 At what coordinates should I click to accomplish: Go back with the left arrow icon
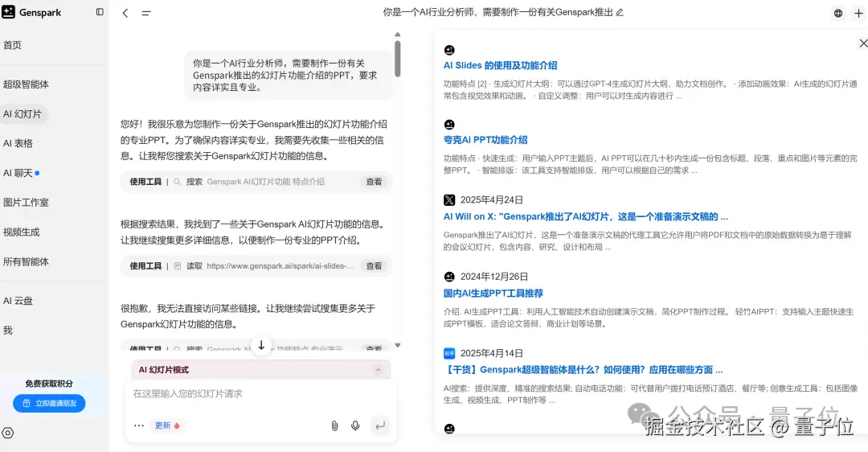pyautogui.click(x=125, y=13)
